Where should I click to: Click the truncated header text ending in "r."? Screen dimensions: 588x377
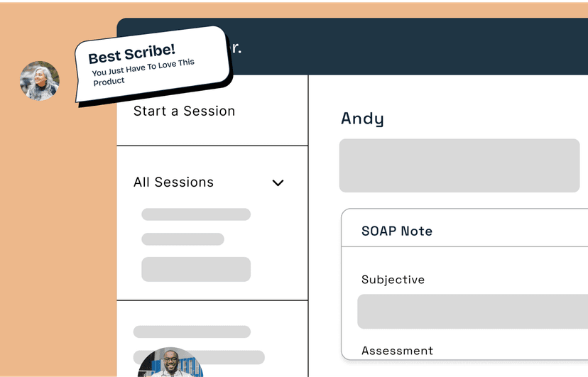(x=236, y=49)
